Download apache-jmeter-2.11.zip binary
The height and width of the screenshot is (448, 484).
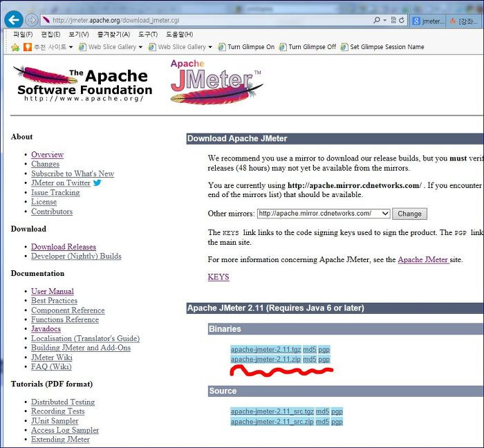click(x=266, y=360)
